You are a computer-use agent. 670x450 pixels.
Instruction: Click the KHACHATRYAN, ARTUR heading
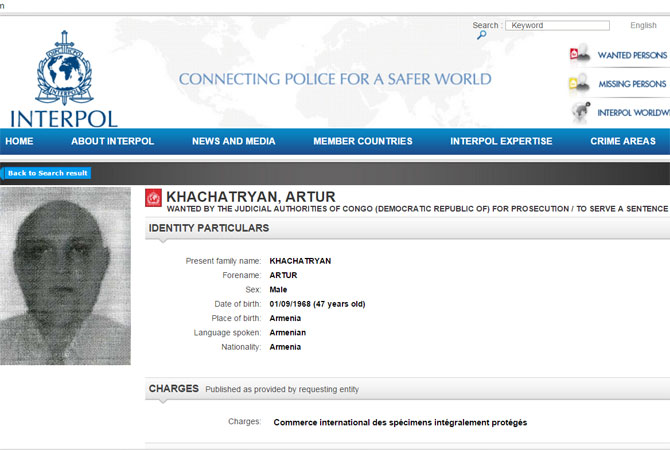click(251, 197)
